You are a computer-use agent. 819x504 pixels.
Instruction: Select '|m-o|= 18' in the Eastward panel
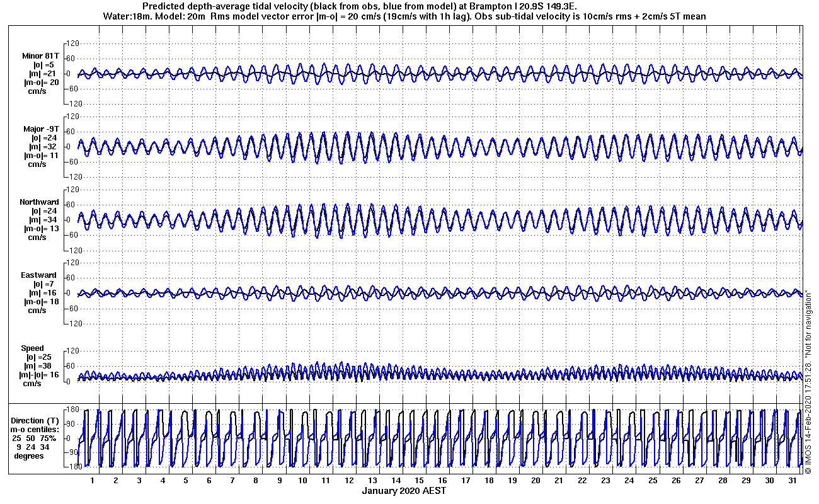point(42,302)
